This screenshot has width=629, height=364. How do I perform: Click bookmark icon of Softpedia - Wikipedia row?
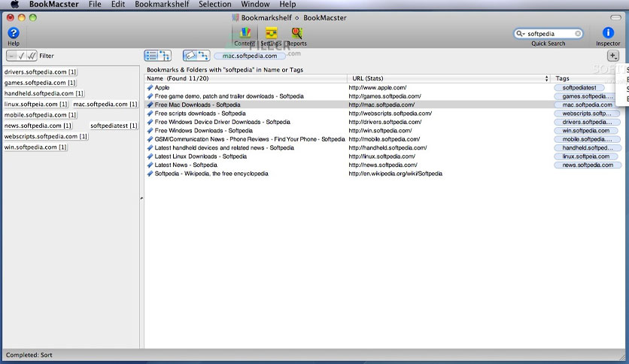click(x=150, y=174)
